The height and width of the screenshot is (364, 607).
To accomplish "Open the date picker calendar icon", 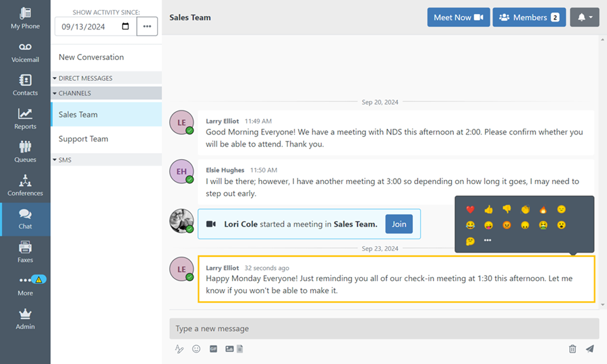I will click(x=125, y=26).
